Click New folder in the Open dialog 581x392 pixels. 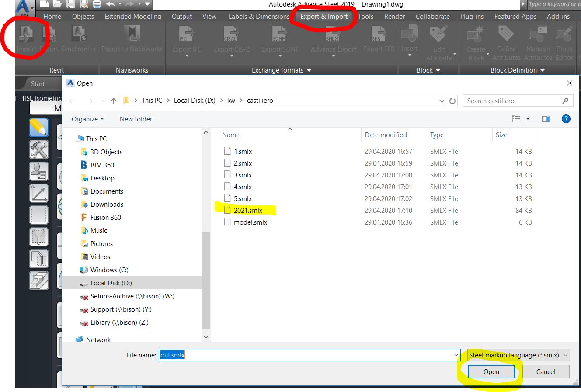click(136, 119)
